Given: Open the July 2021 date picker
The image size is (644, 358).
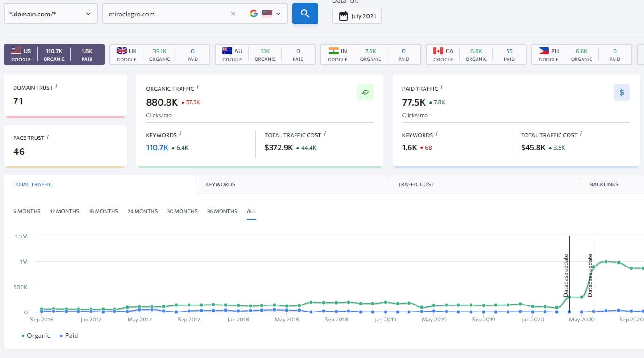Looking at the screenshot, I should pos(357,16).
